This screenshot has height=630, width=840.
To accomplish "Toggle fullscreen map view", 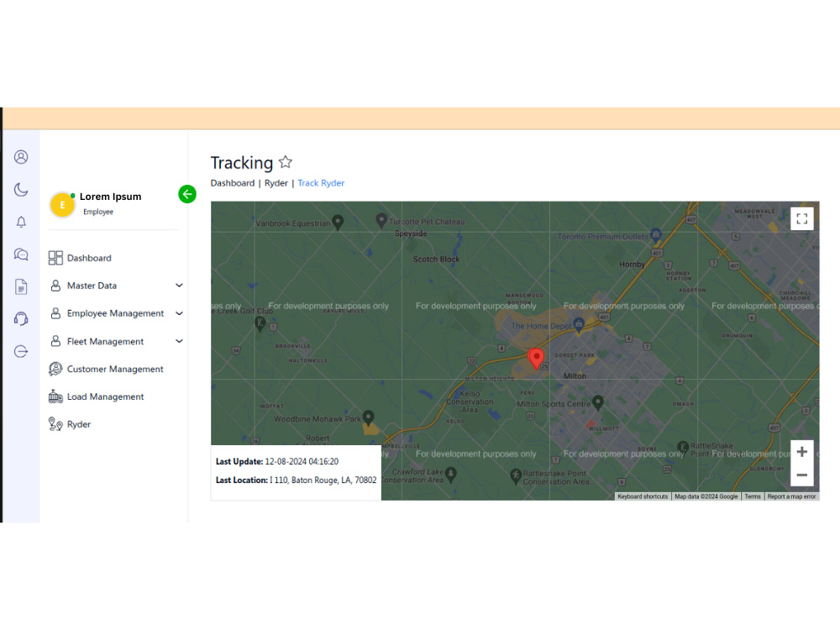I will tap(802, 218).
